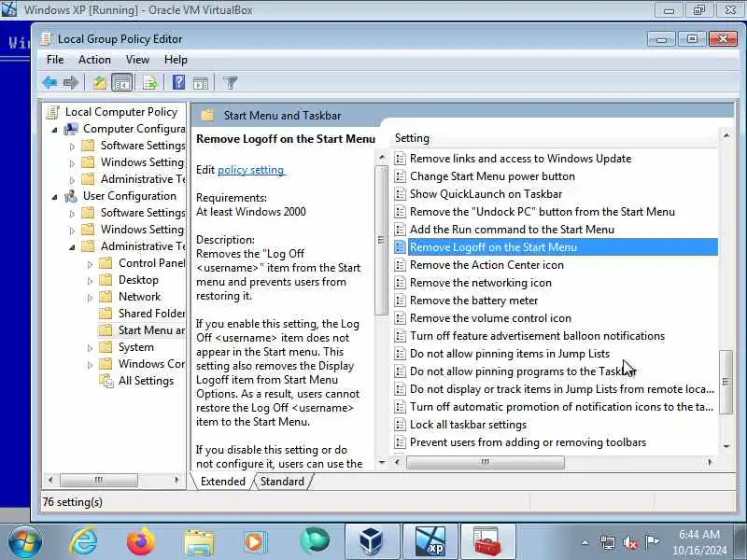Collapse the Computer Configuration node
747x560 pixels.
tap(54, 130)
